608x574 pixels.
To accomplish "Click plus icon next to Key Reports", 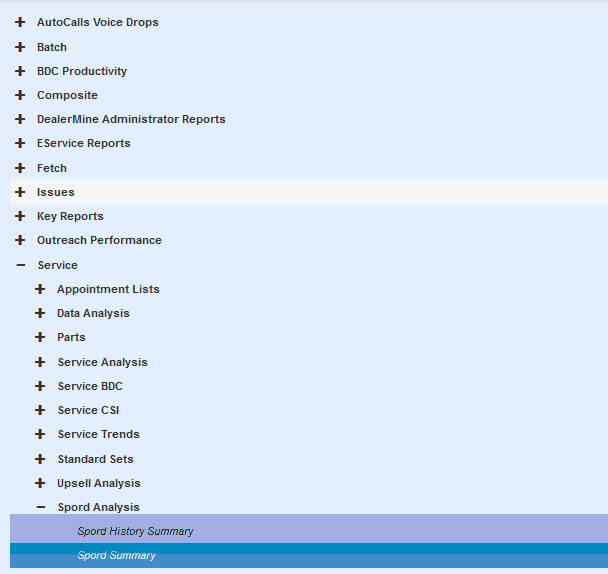I will [20, 216].
